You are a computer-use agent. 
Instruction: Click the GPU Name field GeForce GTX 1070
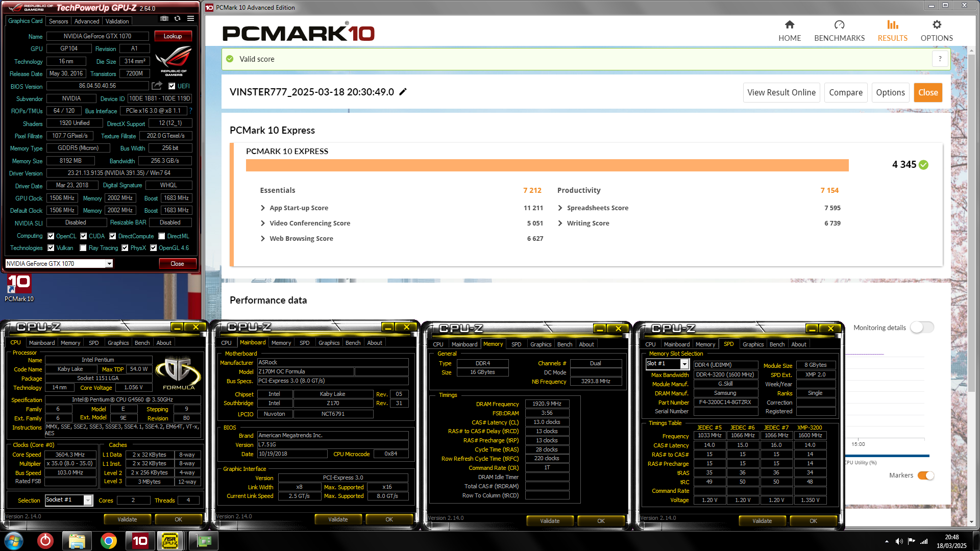[97, 36]
